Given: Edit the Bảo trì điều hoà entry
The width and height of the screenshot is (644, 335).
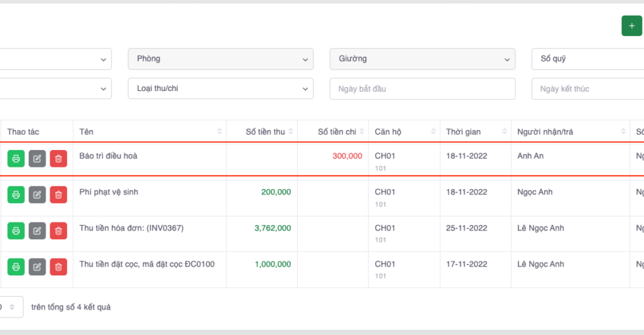Looking at the screenshot, I should [x=38, y=159].
